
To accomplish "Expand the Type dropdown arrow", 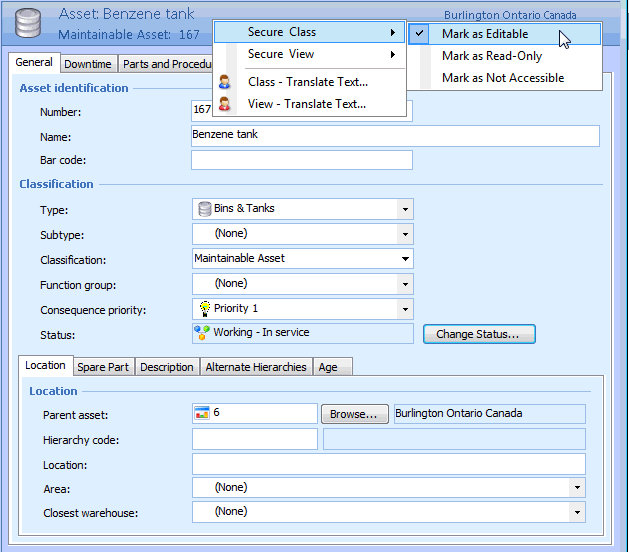I will 405,209.
